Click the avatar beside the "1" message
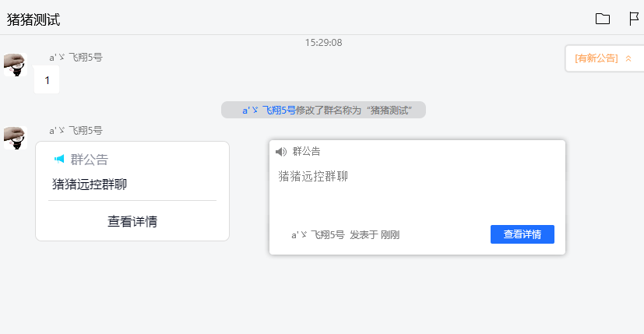Screen dimensions: 644x334 [15, 65]
